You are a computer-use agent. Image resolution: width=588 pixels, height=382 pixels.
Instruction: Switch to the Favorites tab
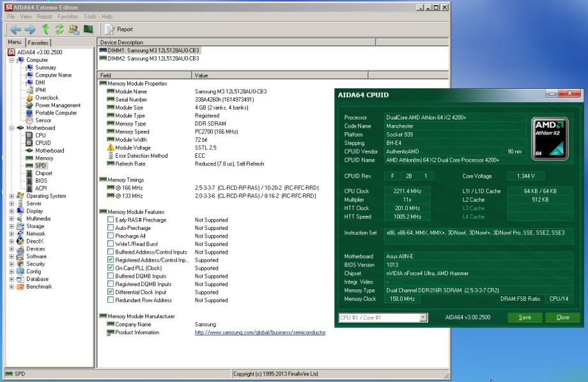click(x=38, y=43)
